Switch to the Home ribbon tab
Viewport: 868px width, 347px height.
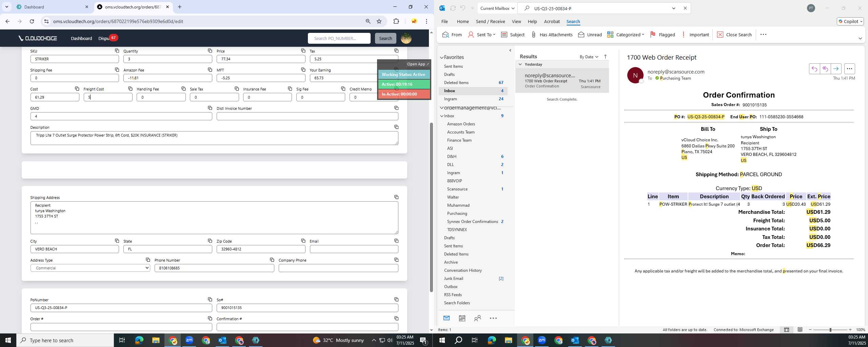coord(462,21)
